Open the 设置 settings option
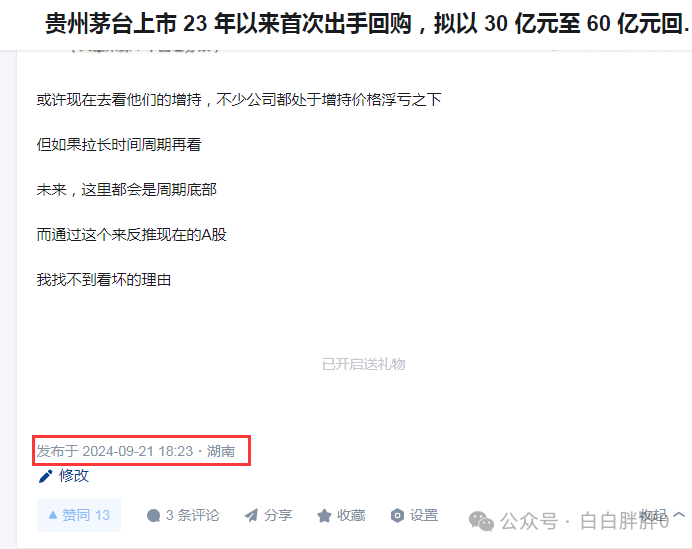This screenshot has height=549, width=692. (x=424, y=515)
